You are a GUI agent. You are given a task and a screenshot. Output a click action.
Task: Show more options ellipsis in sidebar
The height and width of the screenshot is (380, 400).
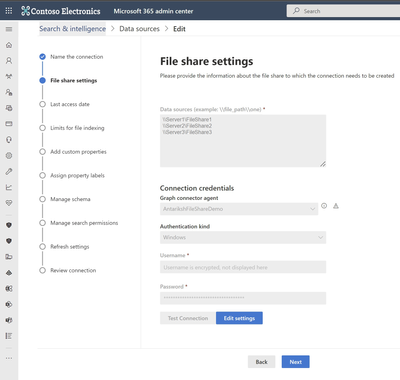coord(9,358)
